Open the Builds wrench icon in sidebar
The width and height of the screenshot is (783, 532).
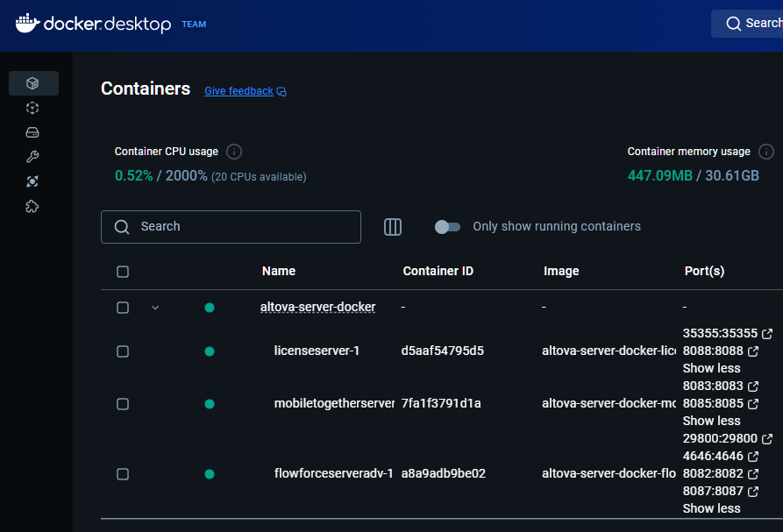pyautogui.click(x=33, y=156)
